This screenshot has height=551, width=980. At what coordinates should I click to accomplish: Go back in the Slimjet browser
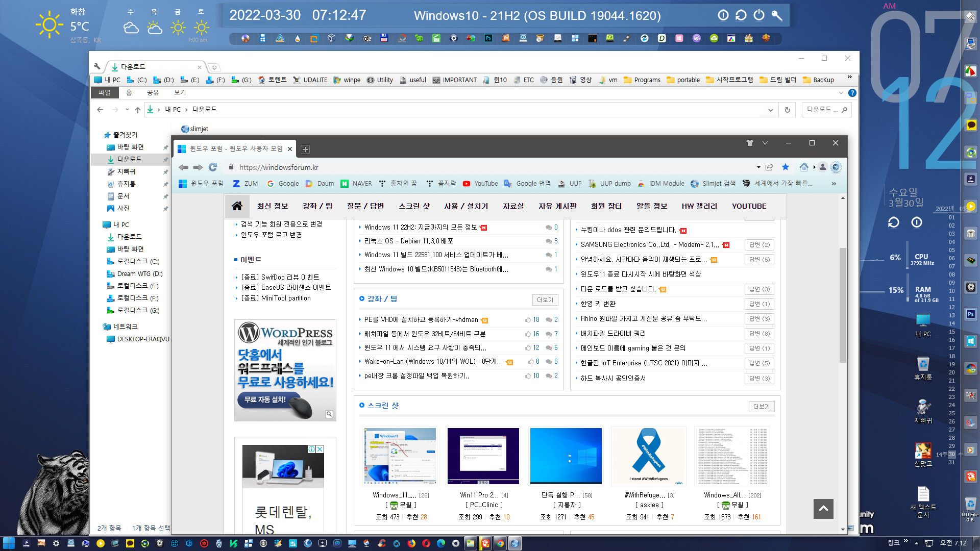click(183, 167)
